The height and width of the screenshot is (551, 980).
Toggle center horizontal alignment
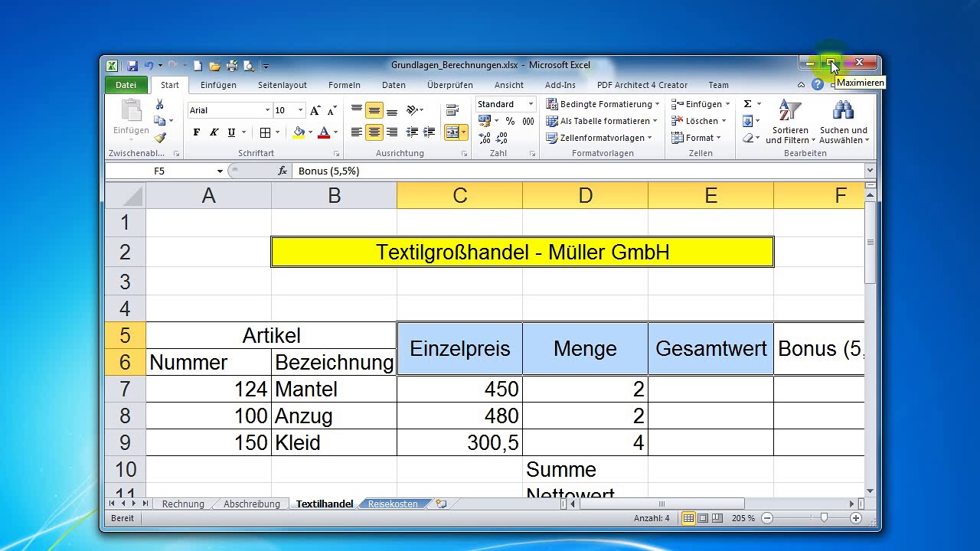pyautogui.click(x=374, y=132)
